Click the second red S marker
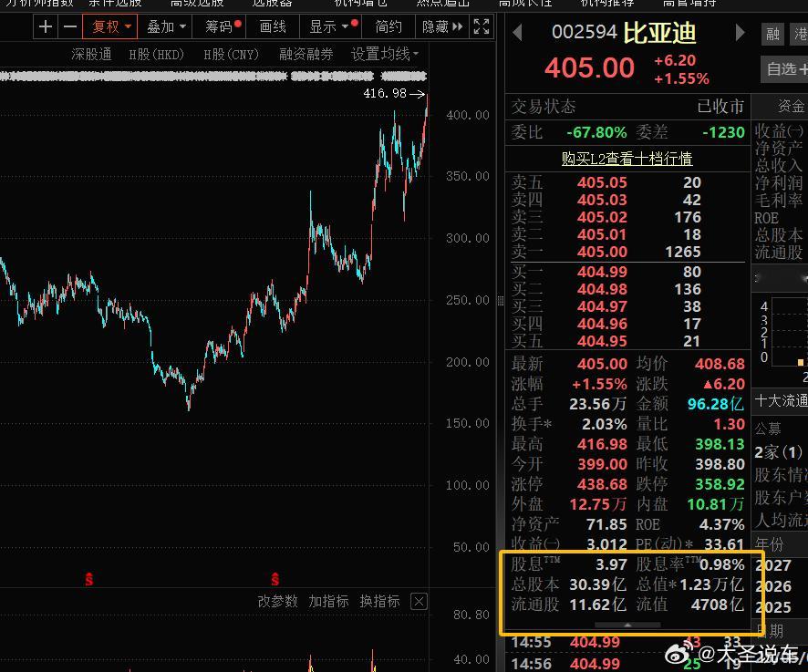 point(275,579)
